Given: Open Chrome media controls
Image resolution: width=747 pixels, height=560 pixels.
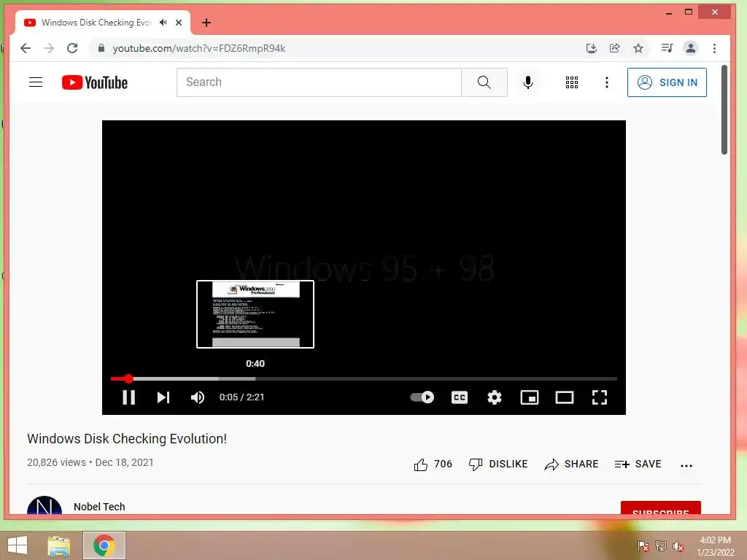Looking at the screenshot, I should [667, 48].
